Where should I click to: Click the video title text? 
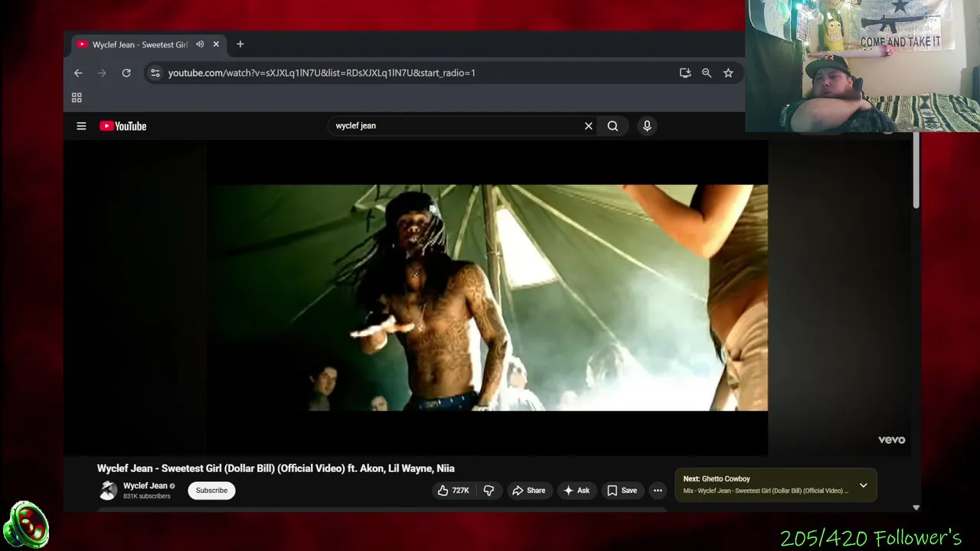[x=276, y=468]
